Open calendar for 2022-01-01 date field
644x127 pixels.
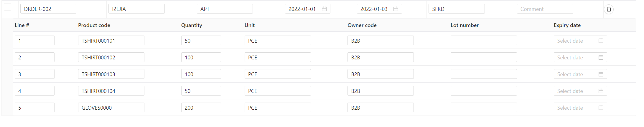coord(324,9)
